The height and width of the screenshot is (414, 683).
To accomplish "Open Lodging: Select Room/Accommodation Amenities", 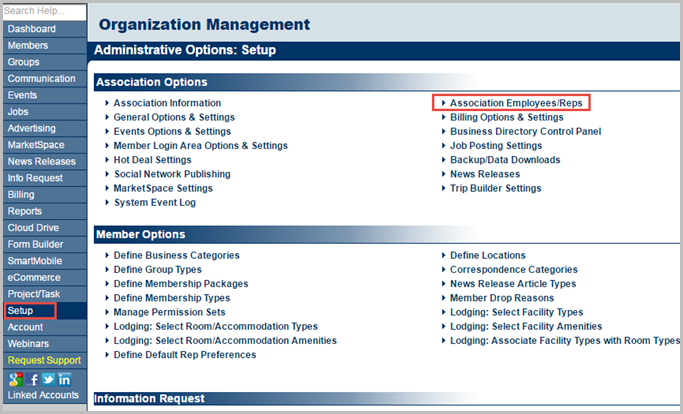I will pyautogui.click(x=225, y=340).
